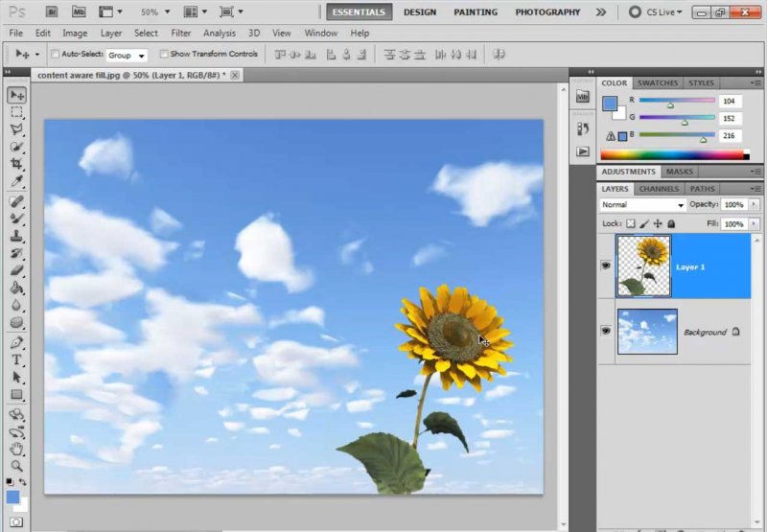Choose the Horizontal Type tool
767x532 pixels.
(16, 359)
